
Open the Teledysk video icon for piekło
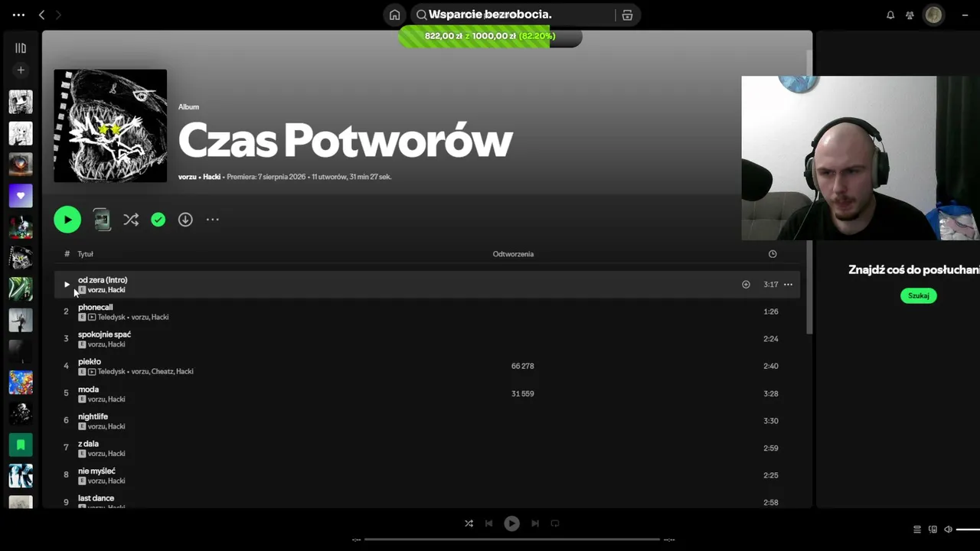(x=92, y=372)
